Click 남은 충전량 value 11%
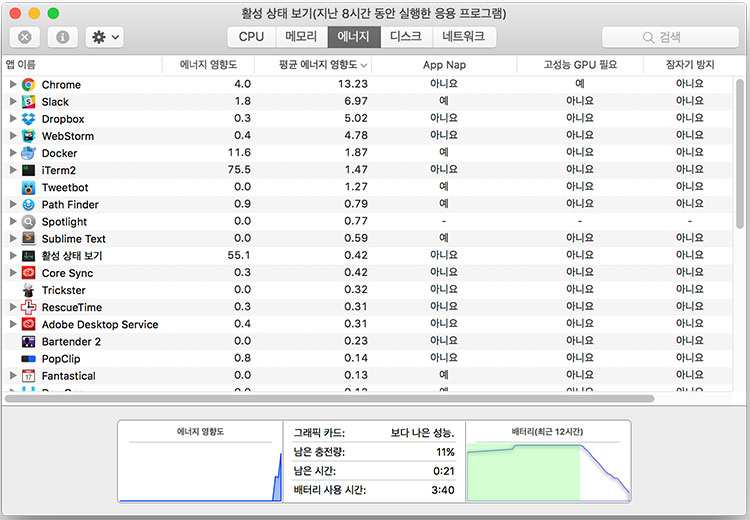 [x=445, y=452]
